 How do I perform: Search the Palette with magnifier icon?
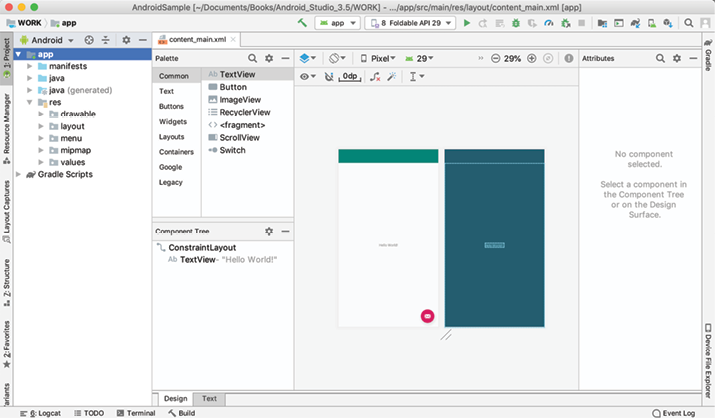point(252,58)
